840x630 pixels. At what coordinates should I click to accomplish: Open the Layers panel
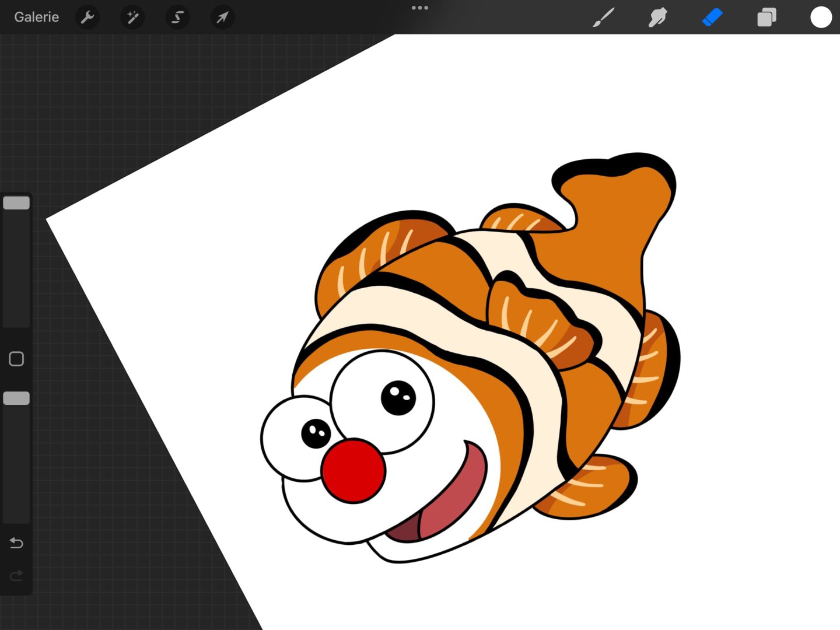point(766,17)
